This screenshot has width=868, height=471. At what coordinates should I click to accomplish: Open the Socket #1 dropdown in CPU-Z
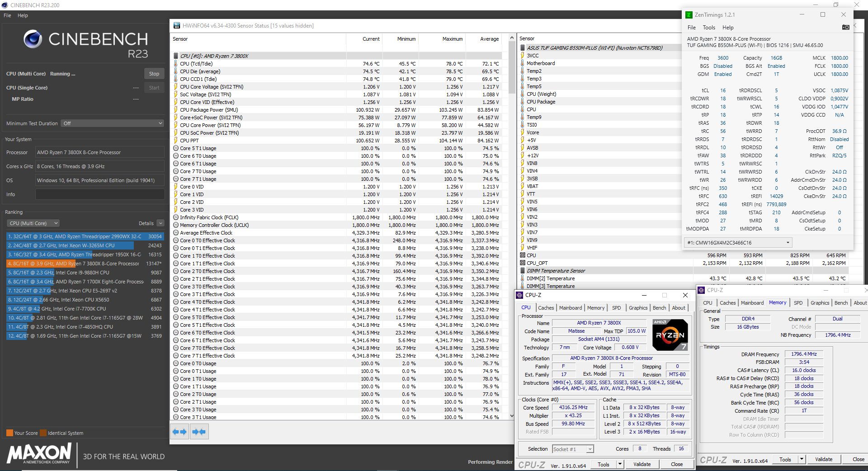tap(573, 449)
